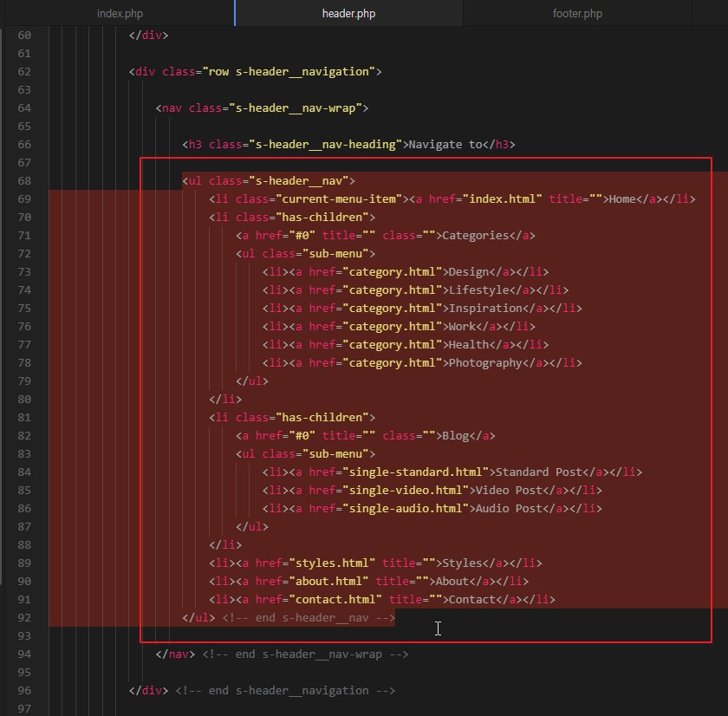Click 'sub-menu' class on line 83
The image size is (728, 716).
pos(335,453)
